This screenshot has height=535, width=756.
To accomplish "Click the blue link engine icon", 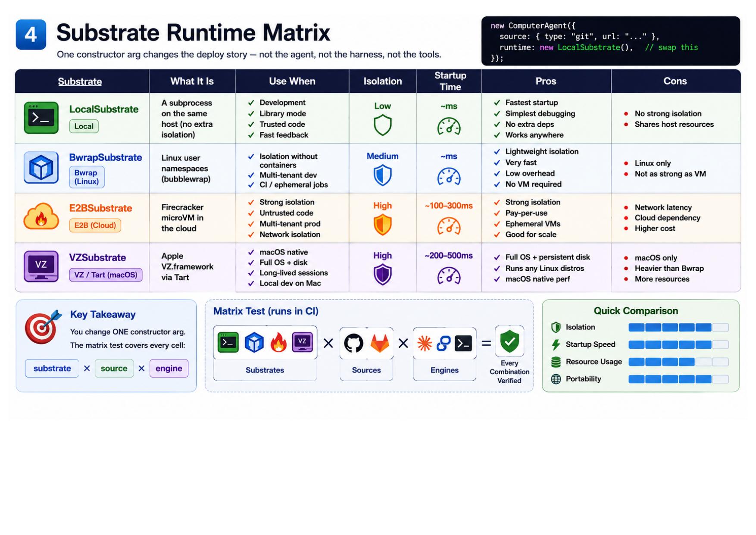I will point(444,343).
